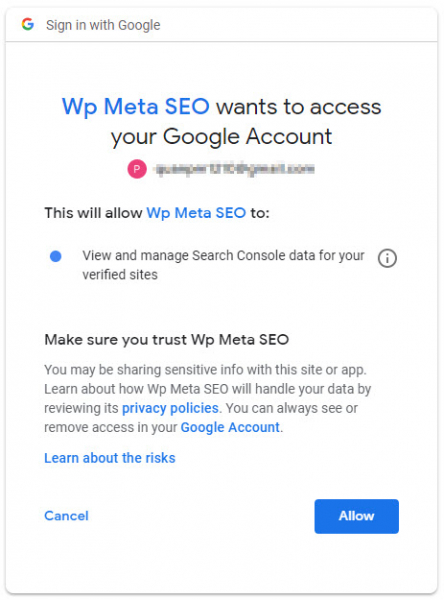Open the Google Account link
This screenshot has width=444, height=600.
coord(230,427)
